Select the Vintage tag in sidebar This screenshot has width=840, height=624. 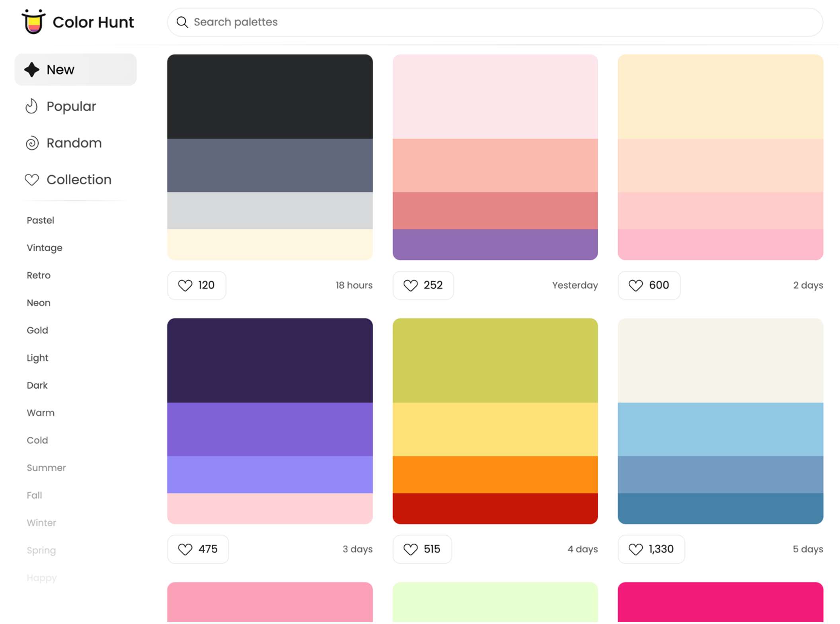pyautogui.click(x=45, y=248)
